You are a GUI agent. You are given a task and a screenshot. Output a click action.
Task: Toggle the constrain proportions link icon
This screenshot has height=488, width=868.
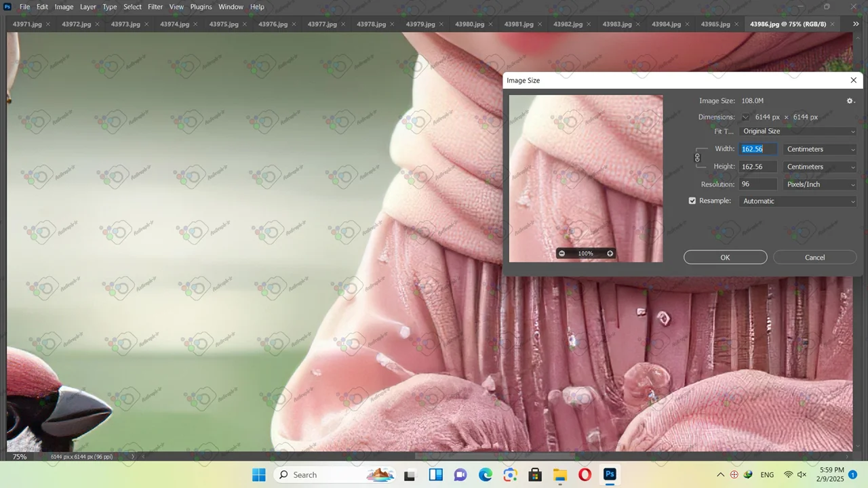[x=697, y=158]
